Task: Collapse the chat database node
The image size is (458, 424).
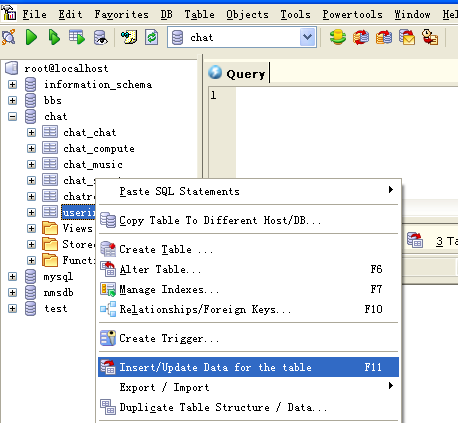Action: tap(12, 116)
